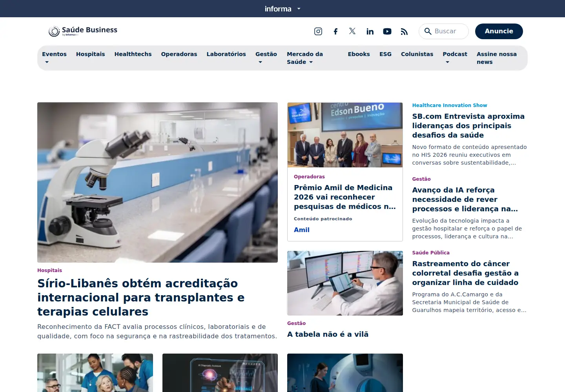Image resolution: width=565 pixels, height=392 pixels.
Task: Expand the Podcast menu arrow
Action: point(447,62)
